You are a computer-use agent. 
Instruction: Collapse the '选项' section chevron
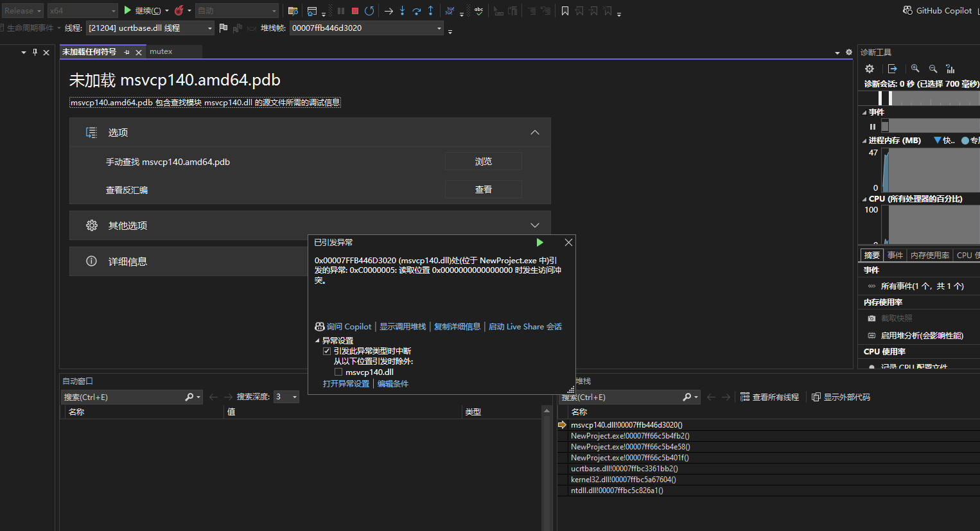click(x=535, y=132)
